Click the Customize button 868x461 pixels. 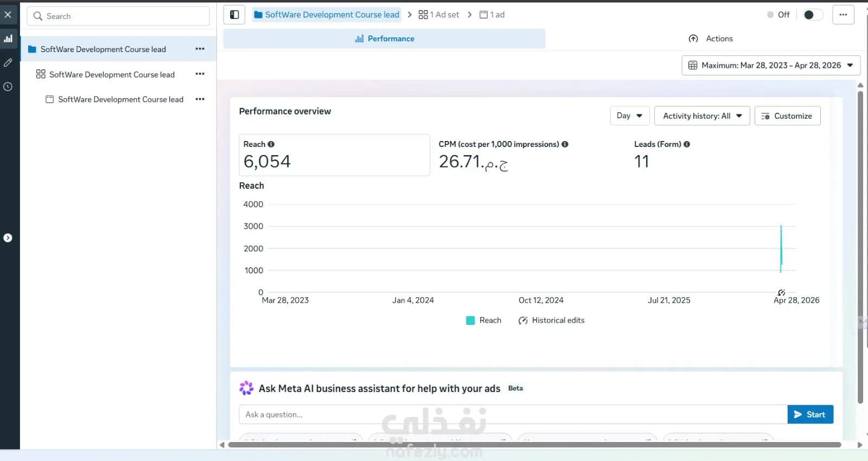(x=787, y=116)
